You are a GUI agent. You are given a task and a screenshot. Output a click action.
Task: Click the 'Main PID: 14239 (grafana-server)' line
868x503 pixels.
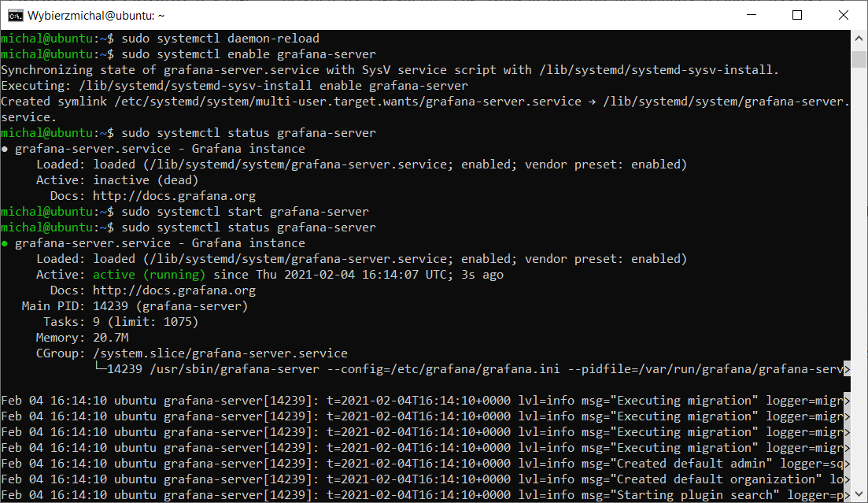point(135,305)
